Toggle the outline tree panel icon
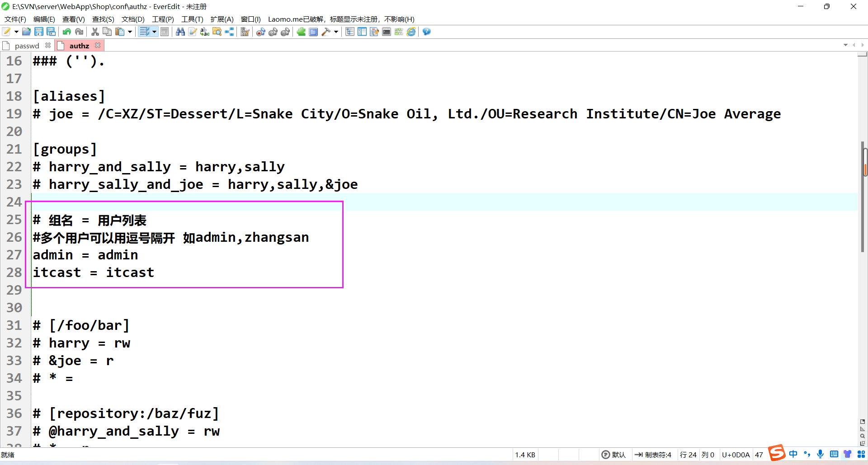 (350, 32)
